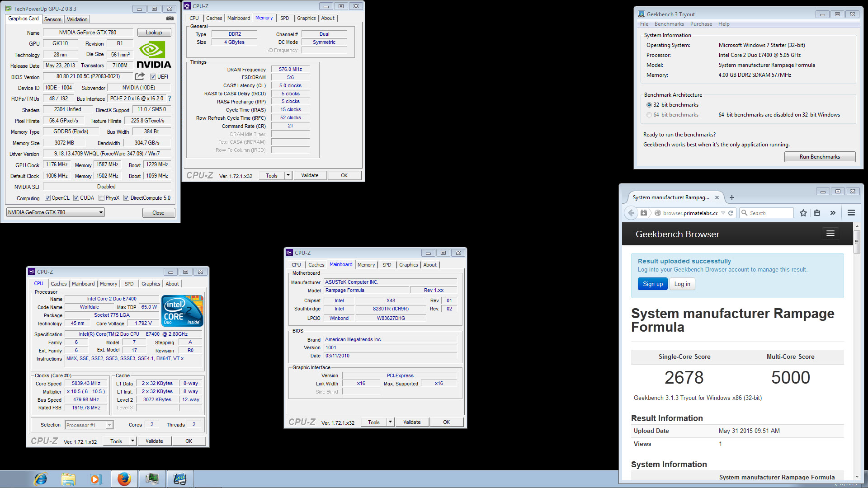Click the Geekbench taskbar icon
The width and height of the screenshot is (868, 488).
click(x=180, y=479)
